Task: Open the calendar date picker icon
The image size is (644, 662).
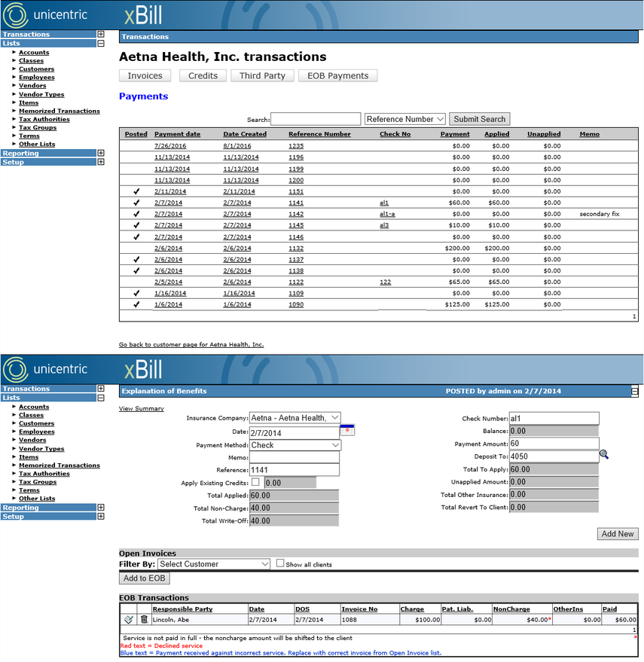Action: tap(347, 430)
